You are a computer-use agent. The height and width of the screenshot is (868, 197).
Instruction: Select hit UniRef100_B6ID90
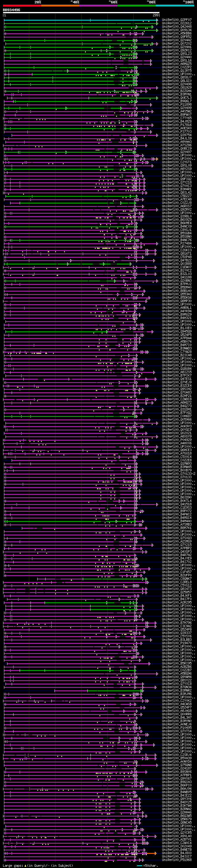tap(177, 497)
